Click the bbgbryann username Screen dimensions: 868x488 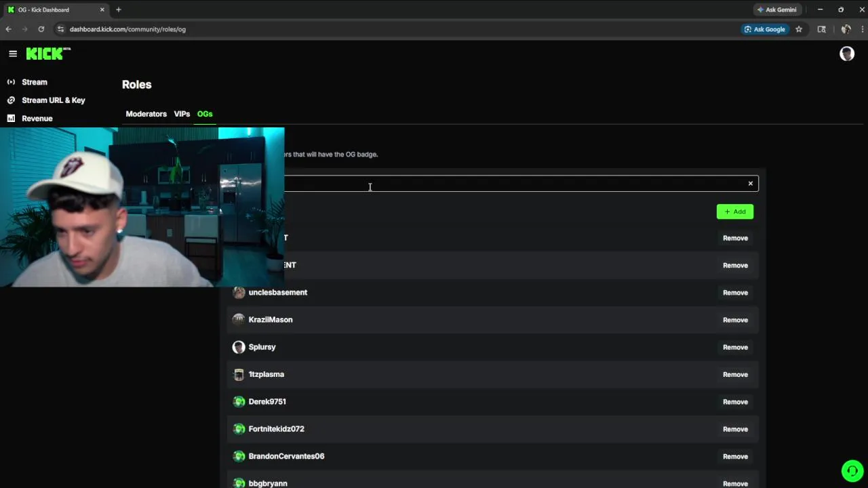click(268, 483)
